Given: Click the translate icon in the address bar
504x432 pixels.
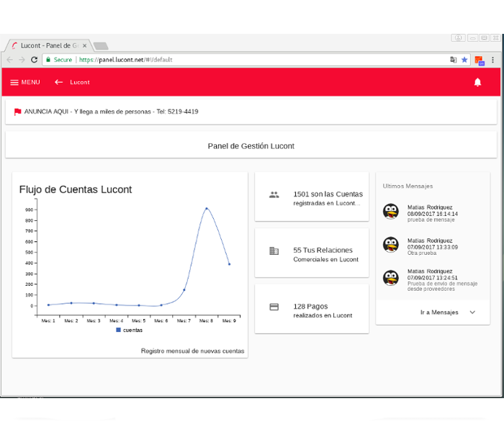Looking at the screenshot, I should [453, 60].
